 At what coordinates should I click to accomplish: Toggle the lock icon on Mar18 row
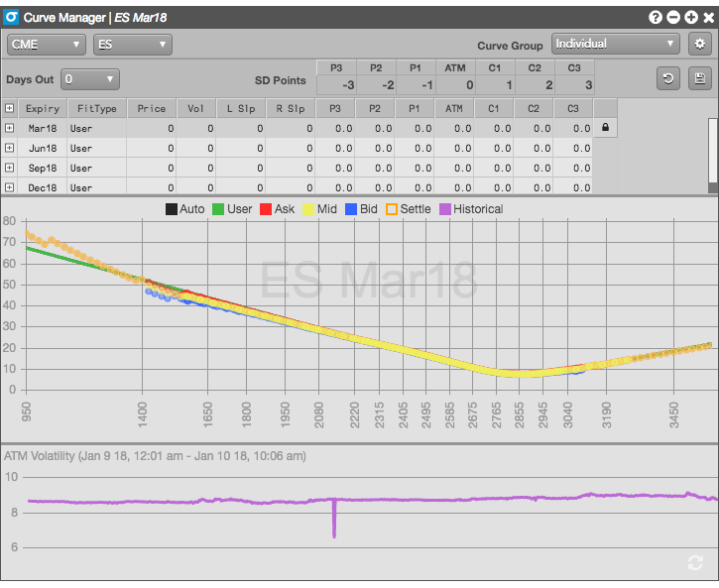[x=605, y=127]
